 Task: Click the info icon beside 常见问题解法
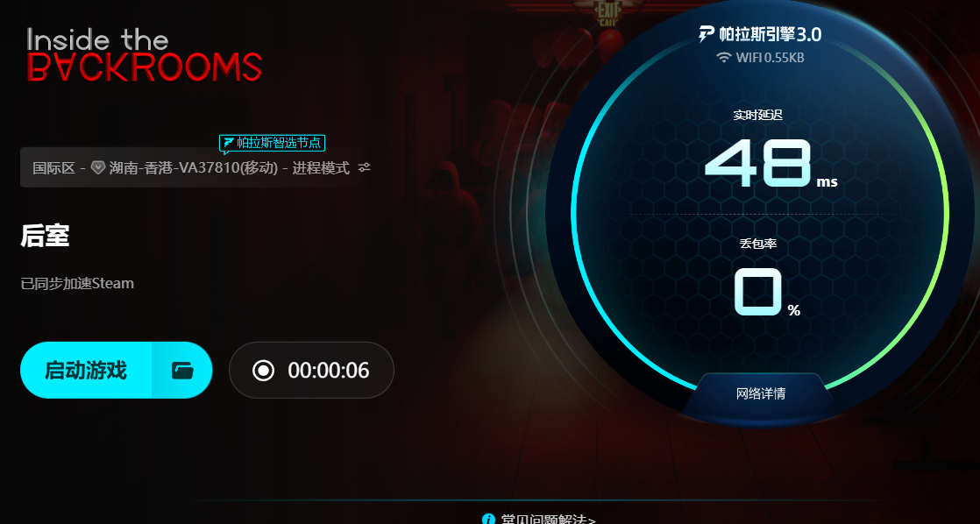point(488,519)
